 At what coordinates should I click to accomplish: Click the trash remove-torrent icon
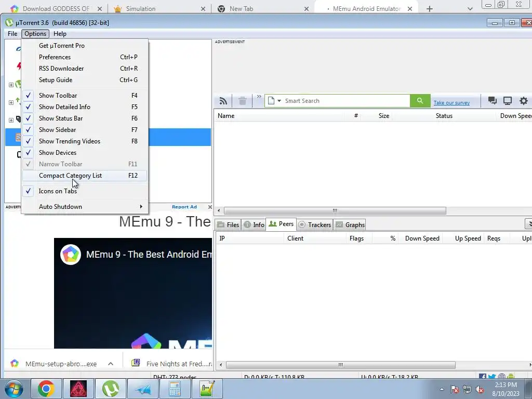242,101
